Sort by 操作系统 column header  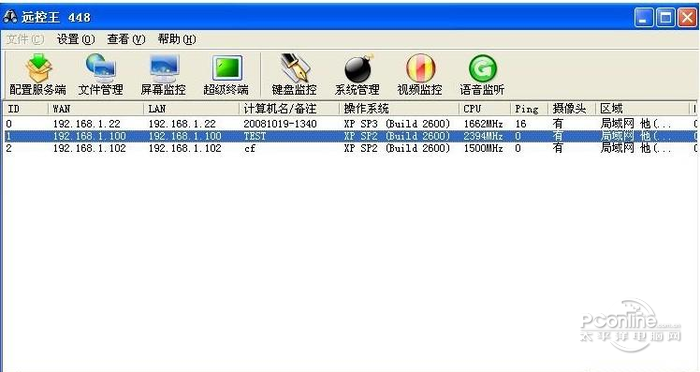tap(399, 109)
